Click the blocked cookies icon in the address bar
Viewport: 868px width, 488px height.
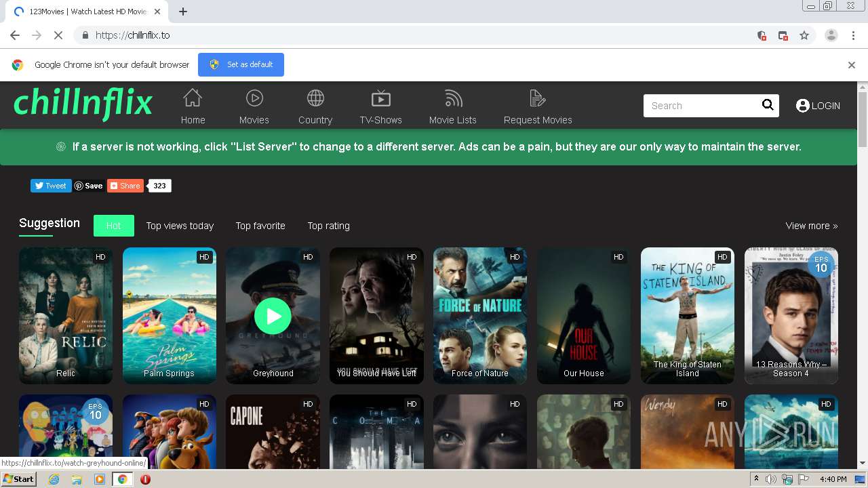762,35
